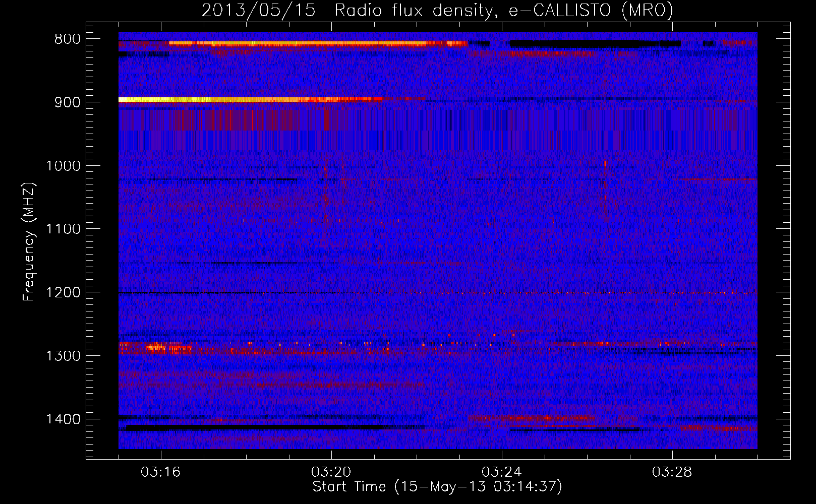Click the 03:24 time tick label
The height and width of the screenshot is (504, 816).
(x=502, y=472)
